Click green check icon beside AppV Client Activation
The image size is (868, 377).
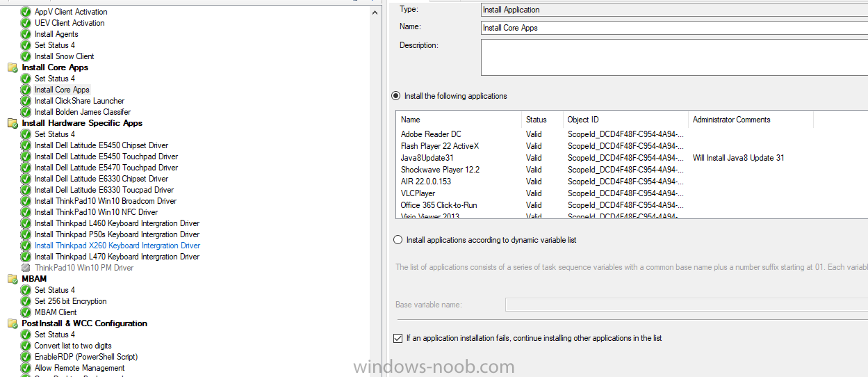point(26,12)
